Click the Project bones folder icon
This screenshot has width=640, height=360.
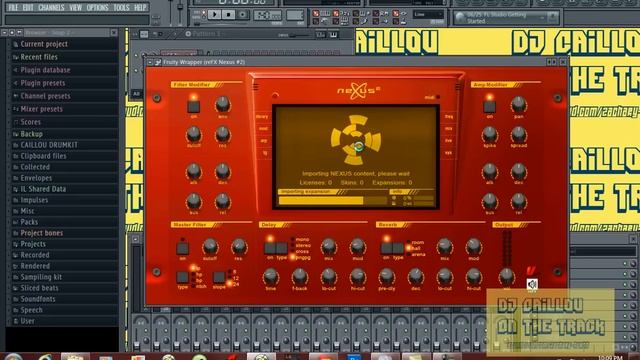click(x=16, y=233)
